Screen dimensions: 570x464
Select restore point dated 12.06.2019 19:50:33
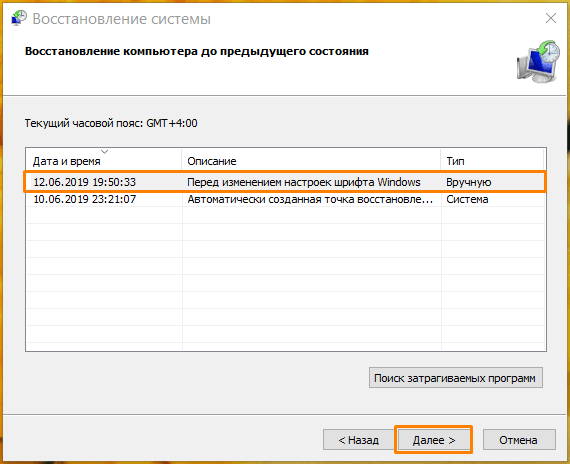click(285, 182)
